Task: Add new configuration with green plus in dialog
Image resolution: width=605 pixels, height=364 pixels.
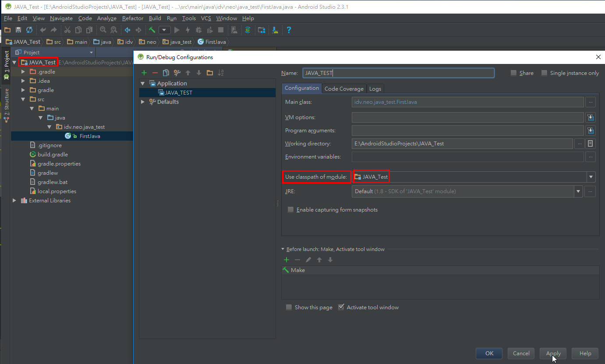Action: click(144, 73)
